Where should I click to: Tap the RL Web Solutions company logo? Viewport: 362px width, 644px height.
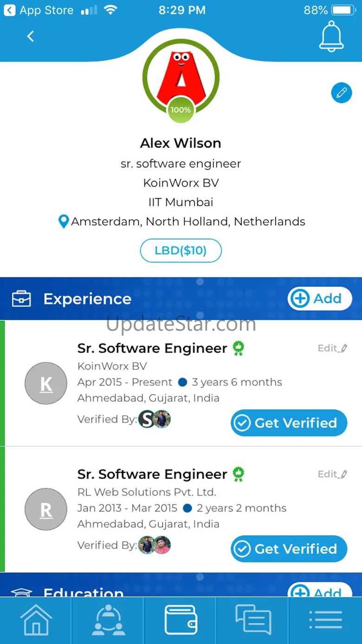[46, 509]
